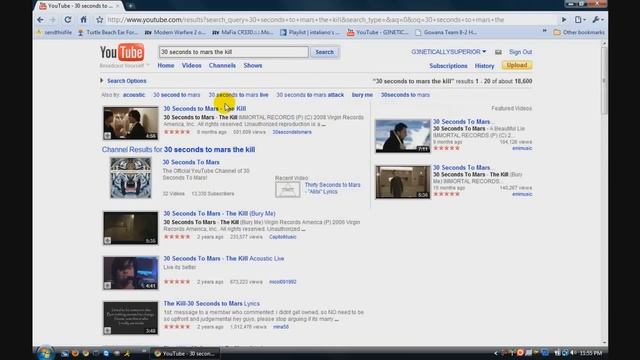Screen dimensions: 640x360
Task: Open The Kill (Bury Me) thumbnail
Action: [x=131, y=228]
